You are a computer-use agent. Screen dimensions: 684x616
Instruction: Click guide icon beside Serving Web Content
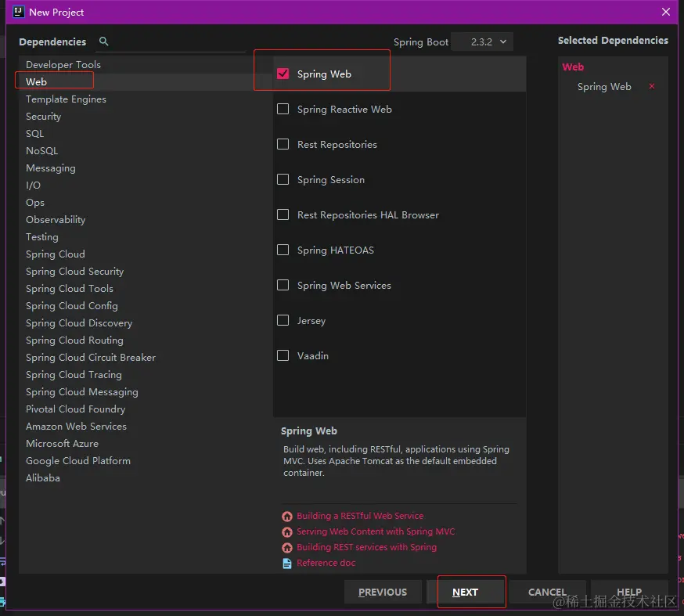coord(287,531)
